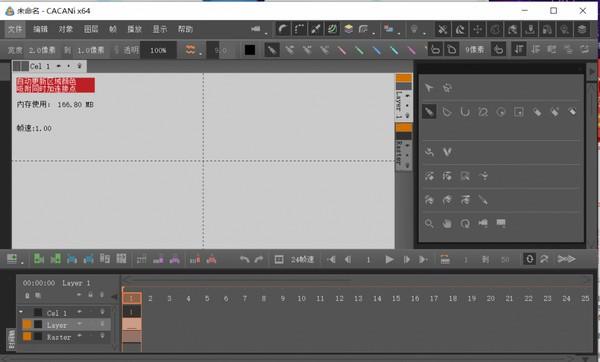The image size is (600, 362).
Task: Open the 帮助 menu
Action: click(x=185, y=29)
